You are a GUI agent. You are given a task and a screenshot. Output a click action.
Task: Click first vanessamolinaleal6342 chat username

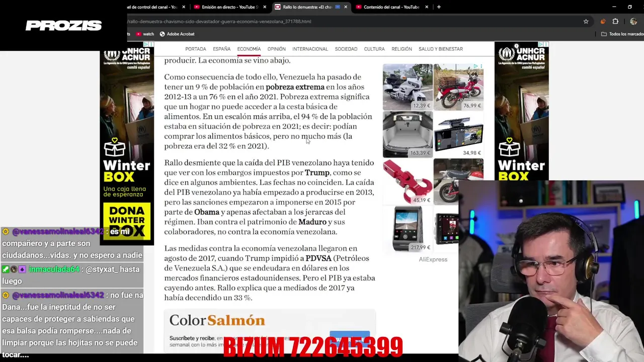[x=57, y=232]
